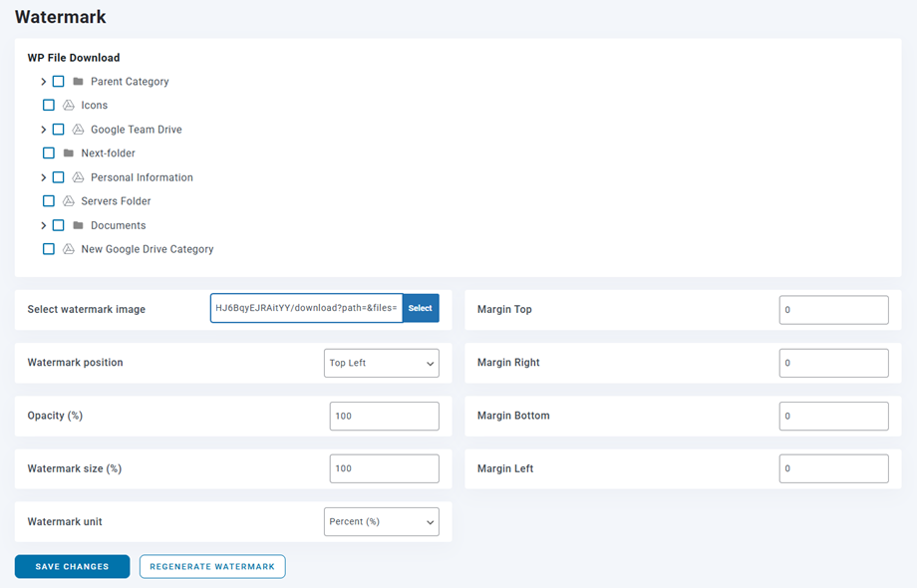Image resolution: width=917 pixels, height=588 pixels.
Task: Tick the Next-folder checkbox
Action: [x=49, y=153]
